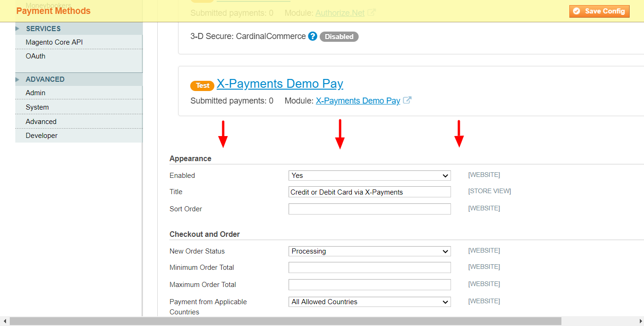Click the horizontal scrollbar thumb
Screen dimensions: 644x326
[x=285, y=321]
